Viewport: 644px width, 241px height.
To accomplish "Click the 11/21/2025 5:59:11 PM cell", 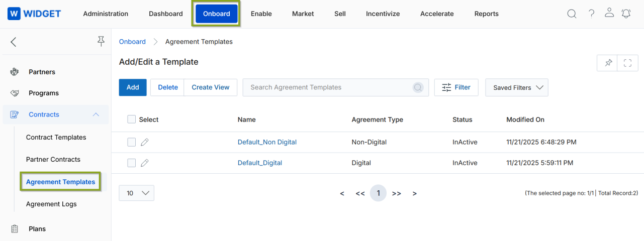I will [540, 163].
